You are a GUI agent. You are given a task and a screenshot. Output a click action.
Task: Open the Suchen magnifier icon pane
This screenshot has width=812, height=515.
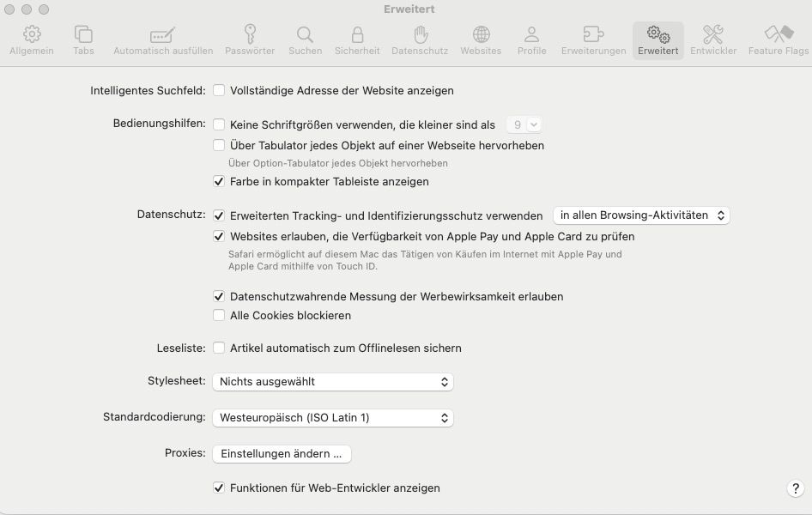pos(305,34)
